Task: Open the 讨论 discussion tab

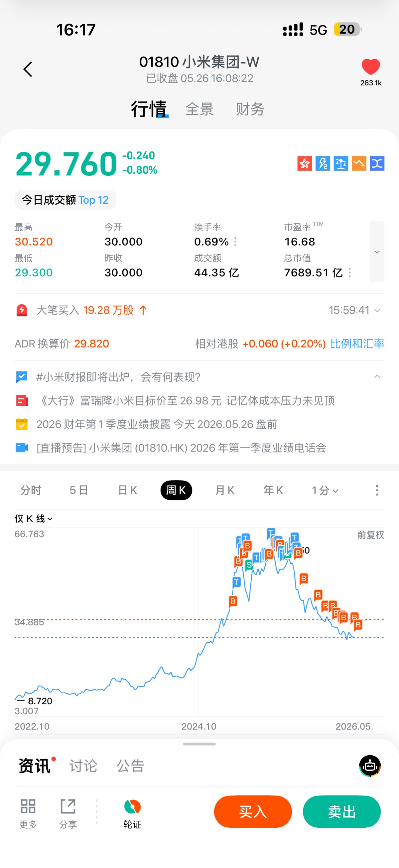Action: (x=83, y=766)
